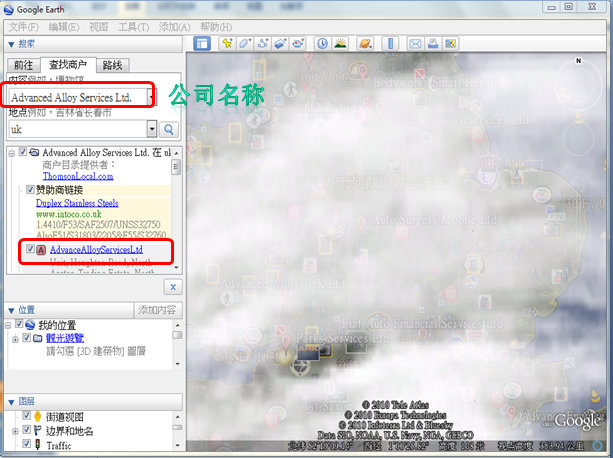Click the Google Earth title bar logo
The height and width of the screenshot is (458, 613).
9,9
